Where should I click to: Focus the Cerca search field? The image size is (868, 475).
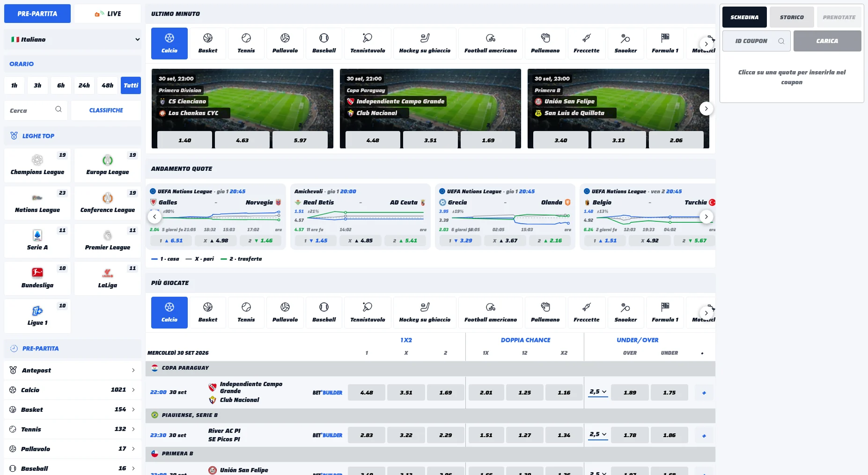(x=36, y=110)
